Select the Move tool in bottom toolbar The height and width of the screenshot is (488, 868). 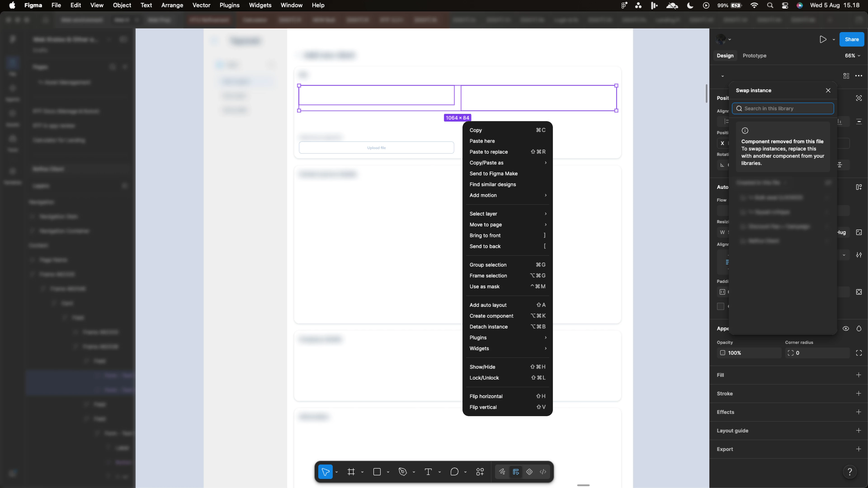point(325,472)
